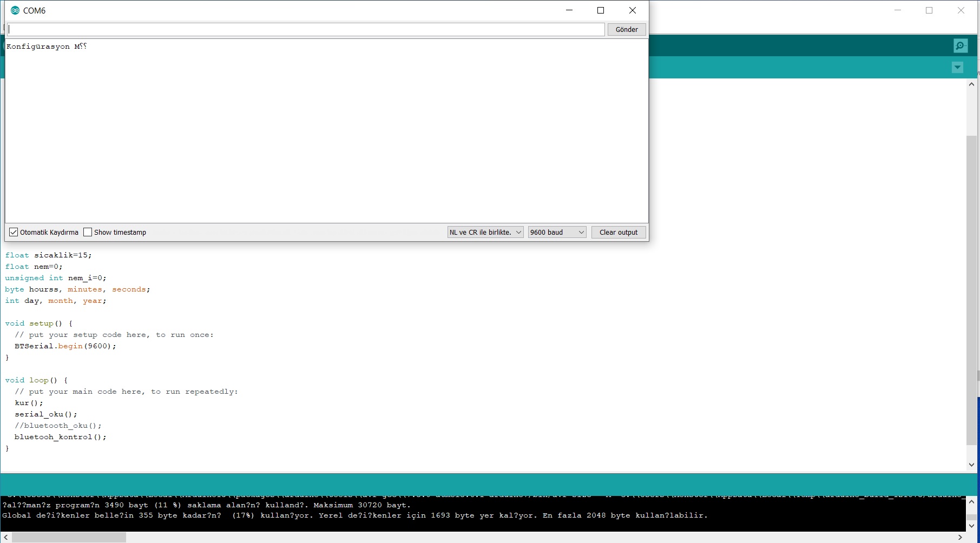Viewport: 980px width, 543px height.
Task: Close the Arduino IDE main window
Action: 961,10
